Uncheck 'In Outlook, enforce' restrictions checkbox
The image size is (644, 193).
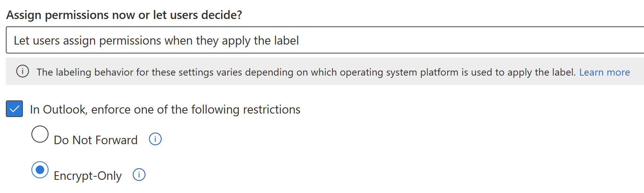pyautogui.click(x=14, y=109)
